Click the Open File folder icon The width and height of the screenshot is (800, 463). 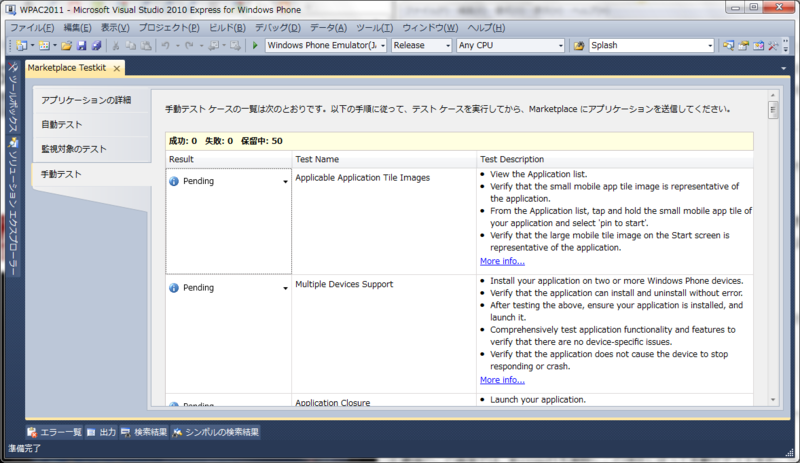[x=66, y=45]
